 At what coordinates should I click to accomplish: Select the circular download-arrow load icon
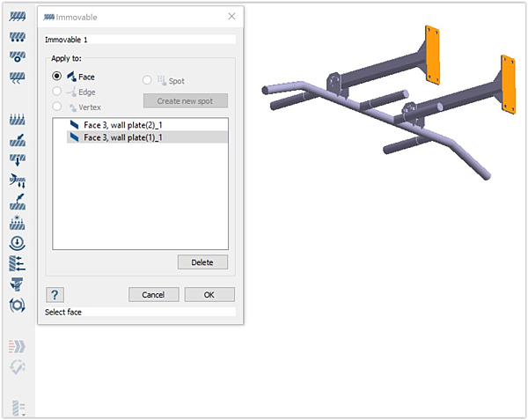pyautogui.click(x=18, y=243)
